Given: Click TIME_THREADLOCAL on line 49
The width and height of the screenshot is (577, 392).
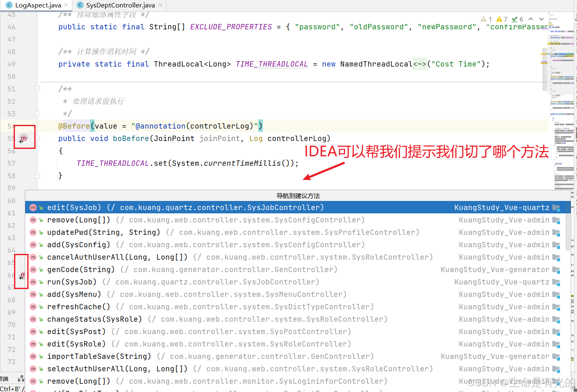Looking at the screenshot, I should coord(272,64).
